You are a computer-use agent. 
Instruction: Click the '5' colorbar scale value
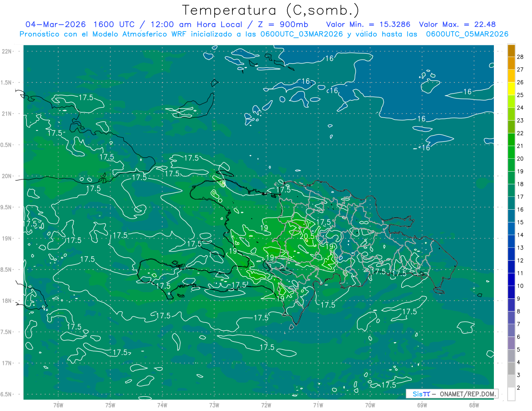[x=519, y=349]
